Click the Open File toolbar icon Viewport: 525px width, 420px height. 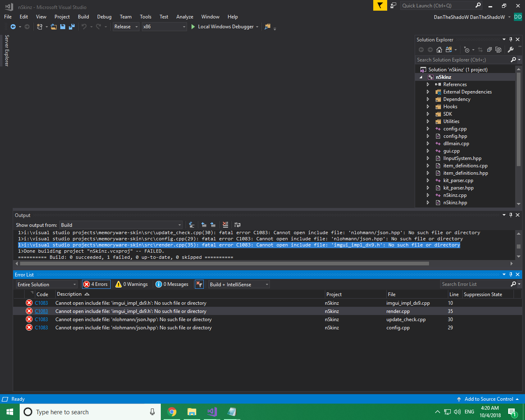click(x=54, y=27)
